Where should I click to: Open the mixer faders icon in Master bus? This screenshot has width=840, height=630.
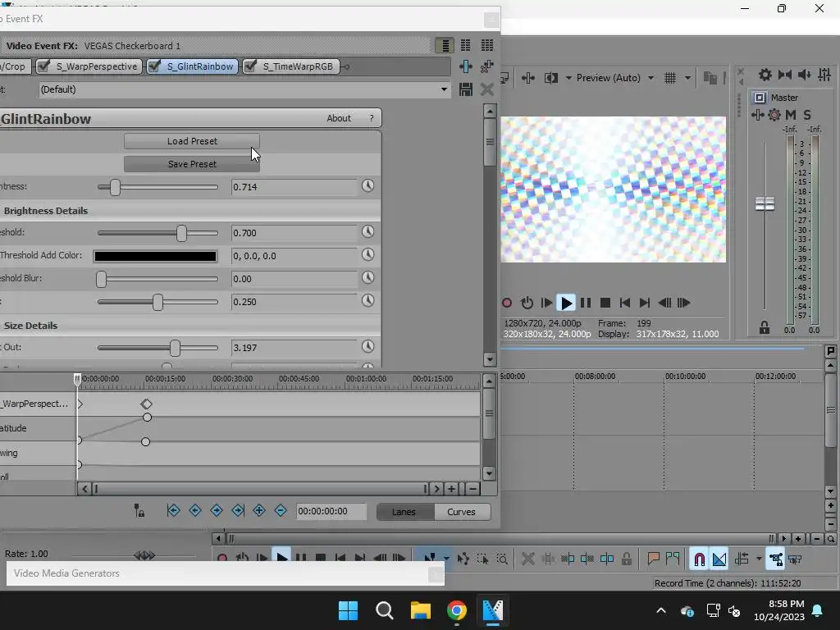coord(824,75)
